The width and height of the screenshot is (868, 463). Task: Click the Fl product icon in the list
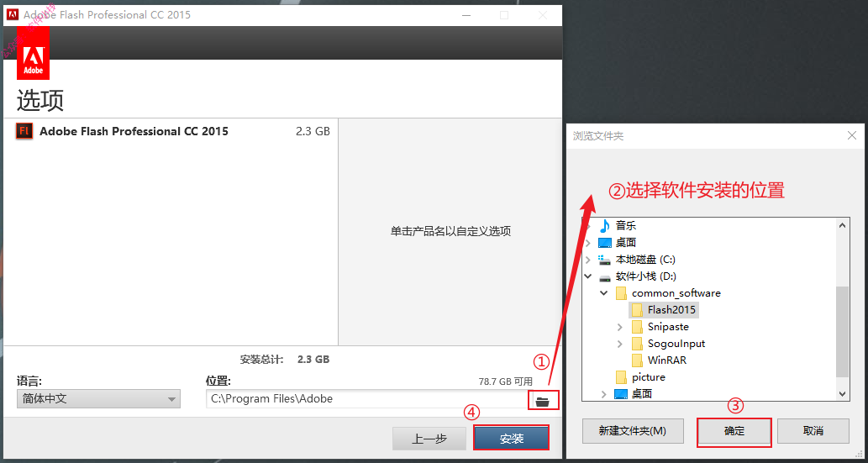coord(24,131)
